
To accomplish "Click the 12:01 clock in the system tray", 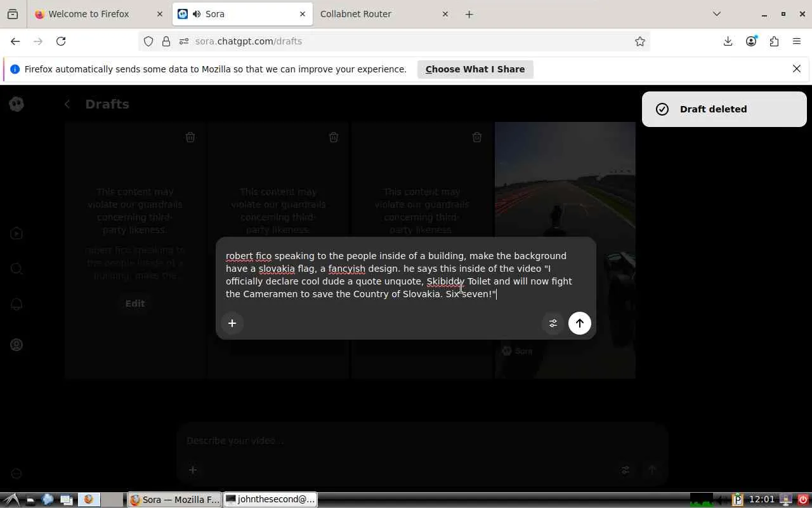I will pos(761,500).
